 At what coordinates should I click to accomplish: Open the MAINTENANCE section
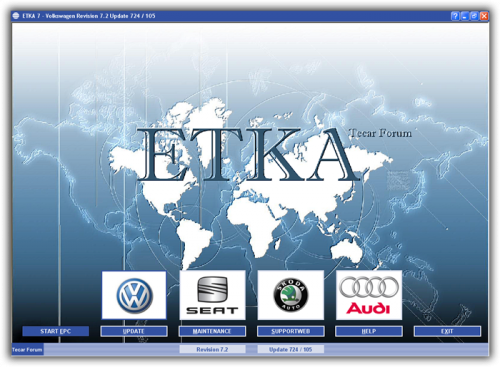(212, 331)
